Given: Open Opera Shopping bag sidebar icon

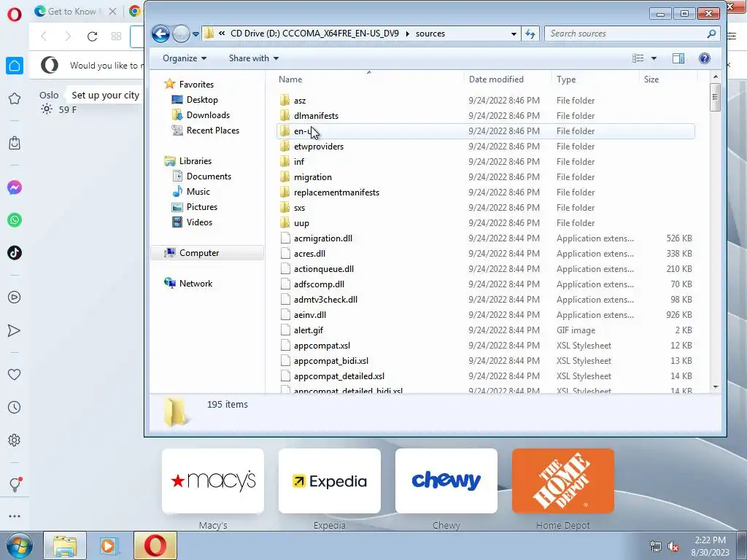Looking at the screenshot, I should tap(15, 143).
